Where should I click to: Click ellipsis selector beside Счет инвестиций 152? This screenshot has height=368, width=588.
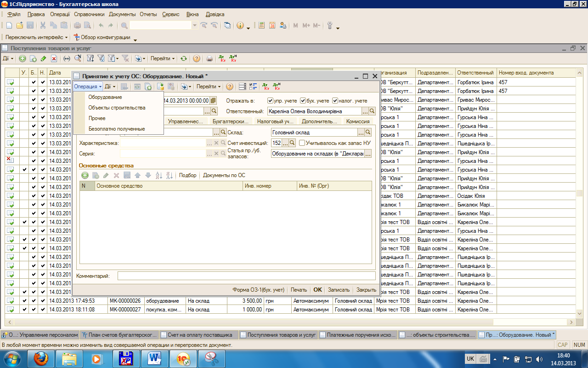pos(285,143)
